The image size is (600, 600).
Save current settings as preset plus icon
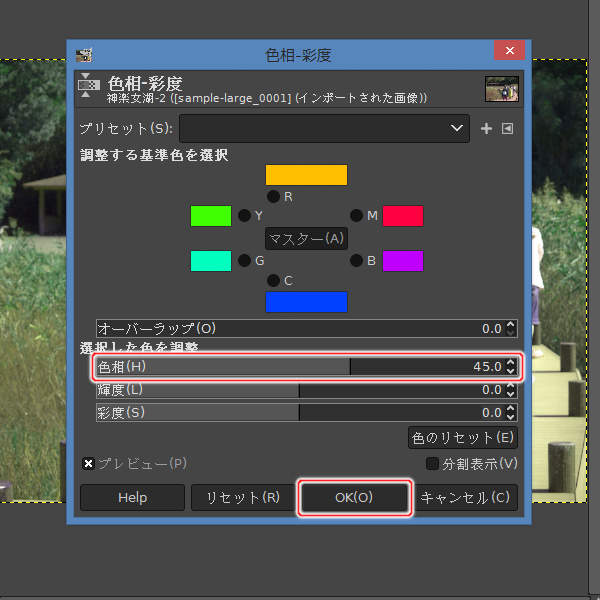click(486, 129)
